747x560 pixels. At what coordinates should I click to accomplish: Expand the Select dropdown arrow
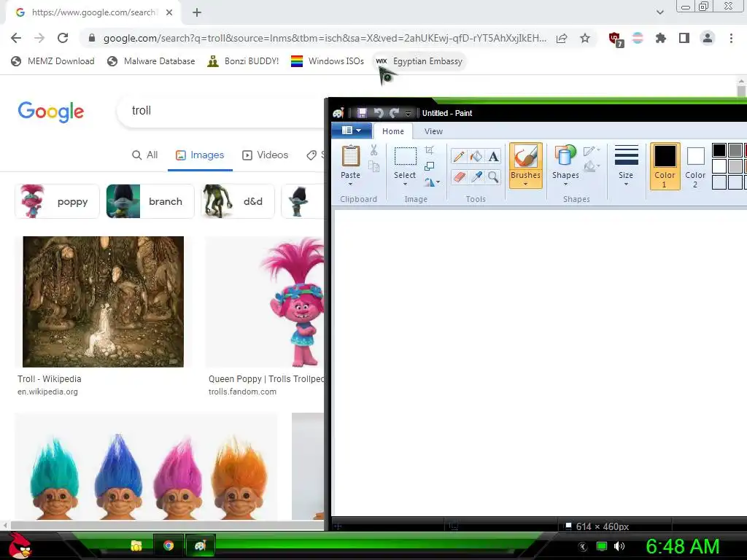[x=405, y=184]
